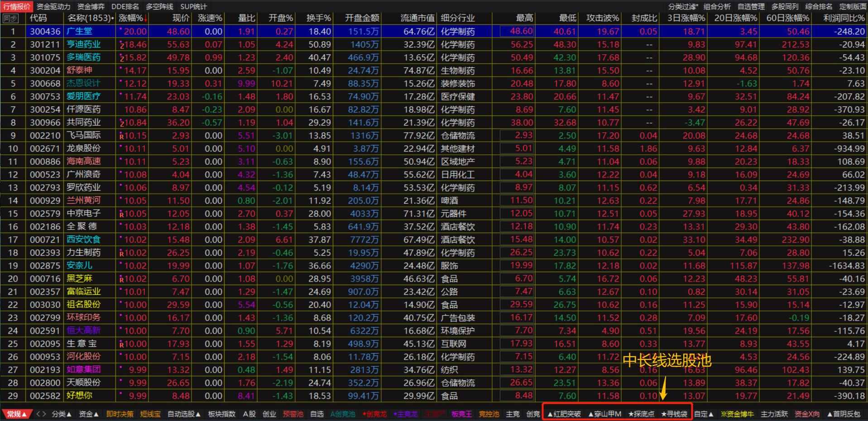Click the 同步 sync button in the table corner
This screenshot has width=868, height=421.
(10, 18)
